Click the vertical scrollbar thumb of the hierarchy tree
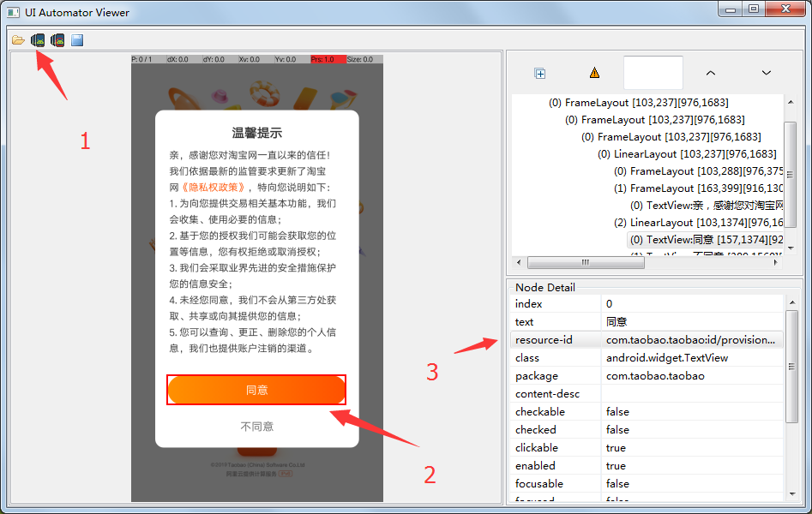The height and width of the screenshot is (514, 812). tap(791, 175)
